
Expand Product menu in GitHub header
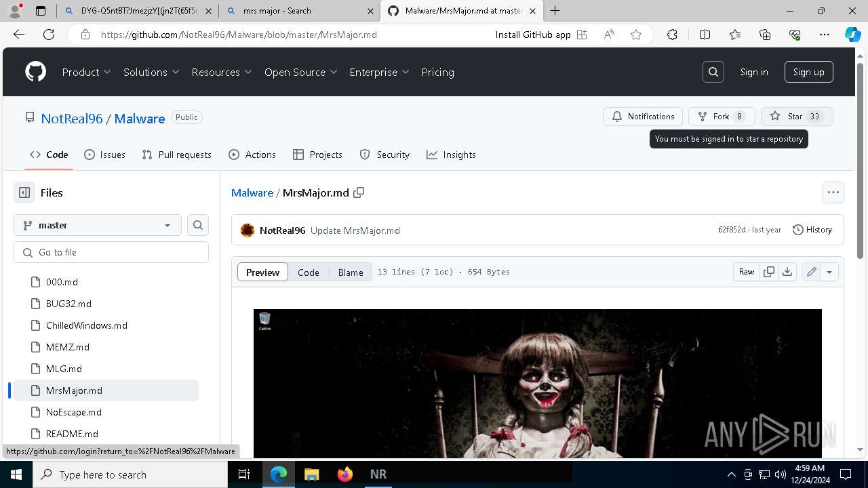click(86, 72)
